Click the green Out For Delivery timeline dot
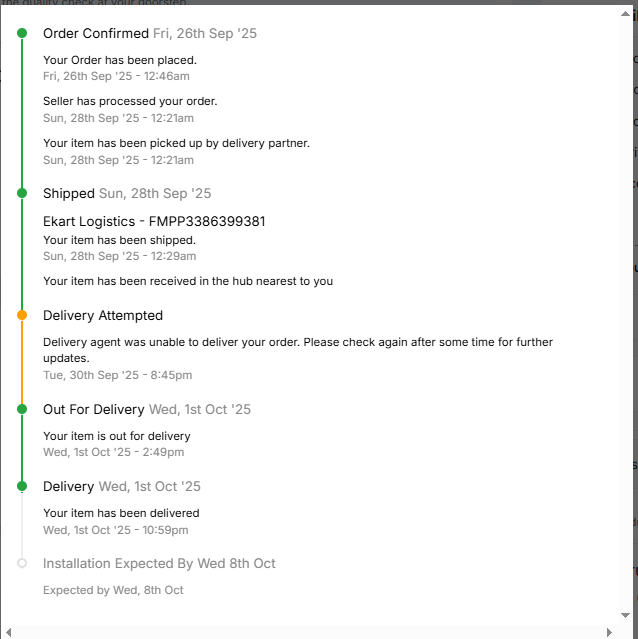The width and height of the screenshot is (638, 639). pos(22,409)
